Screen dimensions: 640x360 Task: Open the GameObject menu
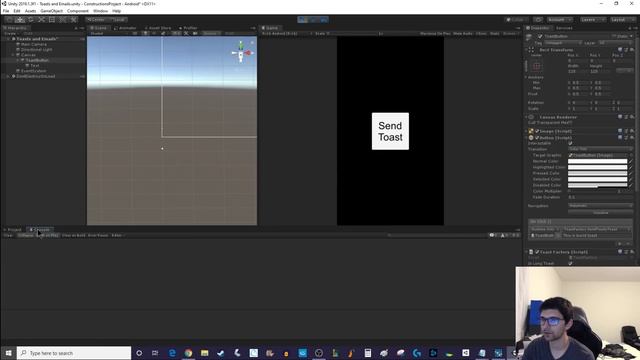click(51, 11)
